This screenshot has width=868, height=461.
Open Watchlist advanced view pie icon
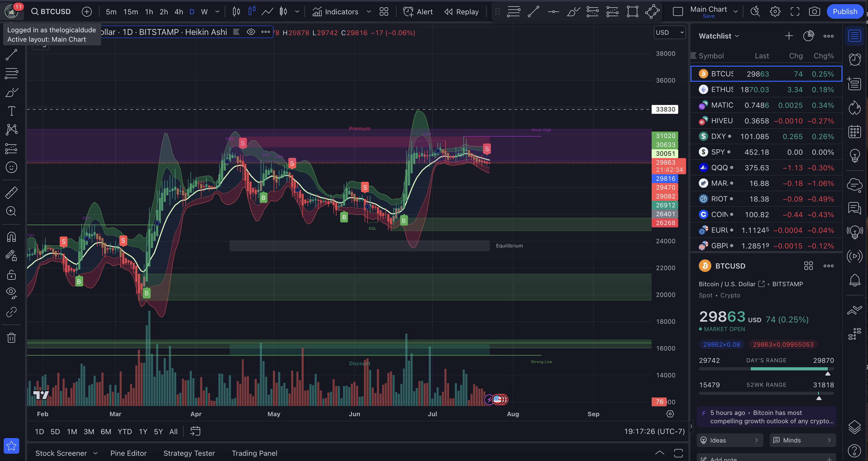click(x=808, y=36)
